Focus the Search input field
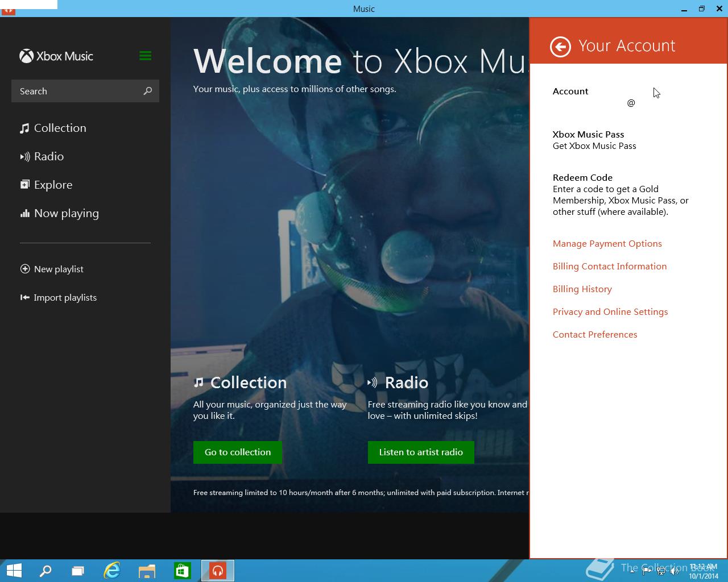The height and width of the screenshot is (582, 728). coord(85,91)
